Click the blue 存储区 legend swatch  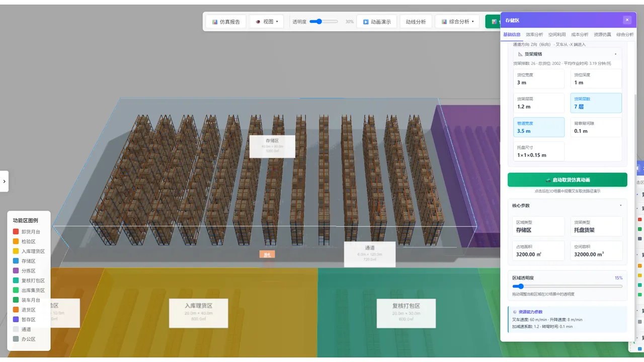[16, 261]
